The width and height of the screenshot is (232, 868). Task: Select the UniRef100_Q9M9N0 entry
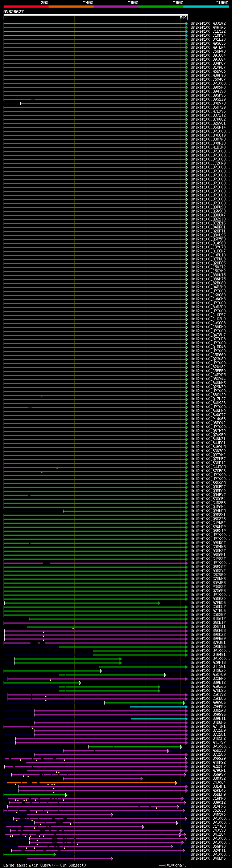click(208, 88)
